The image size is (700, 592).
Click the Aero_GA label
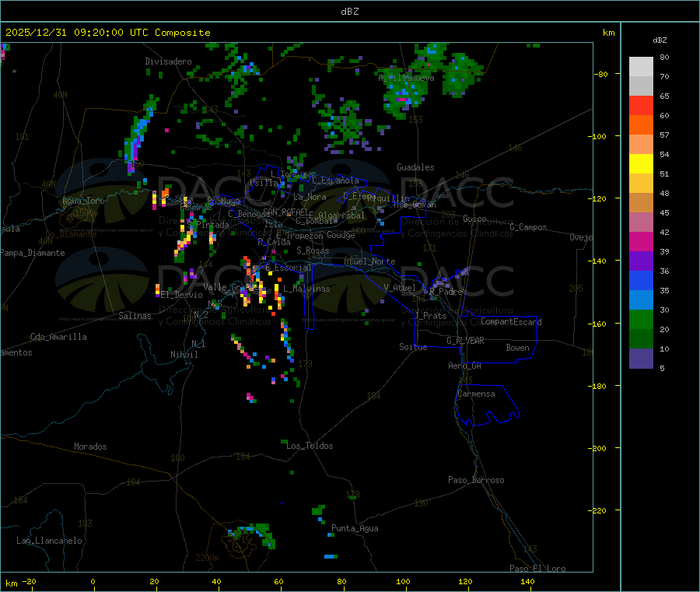pyautogui.click(x=465, y=366)
